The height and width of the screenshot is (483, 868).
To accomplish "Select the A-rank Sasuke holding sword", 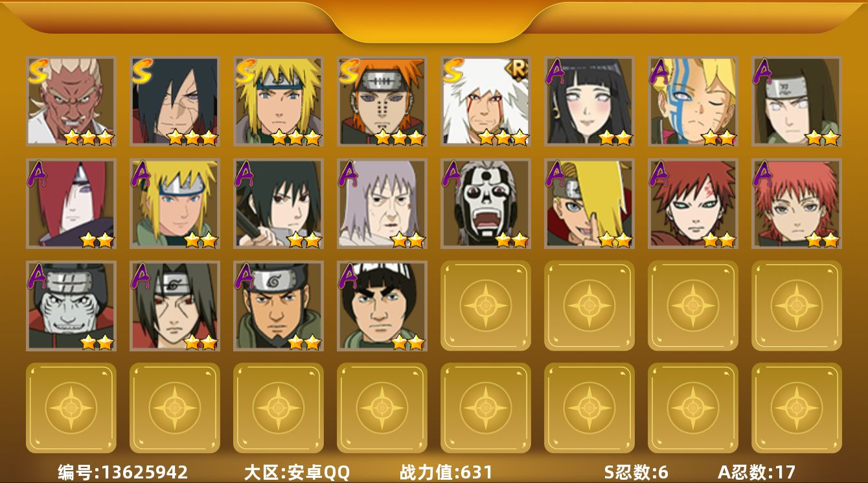I will (279, 204).
